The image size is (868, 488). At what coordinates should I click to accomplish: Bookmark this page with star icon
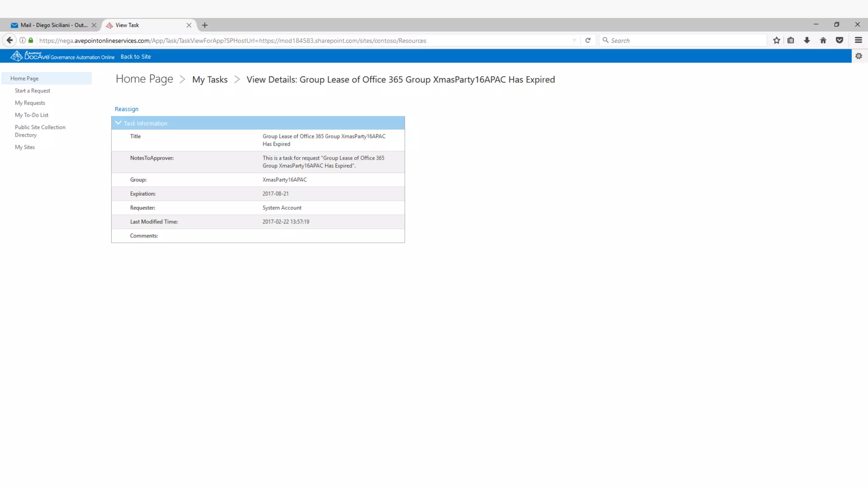click(776, 40)
